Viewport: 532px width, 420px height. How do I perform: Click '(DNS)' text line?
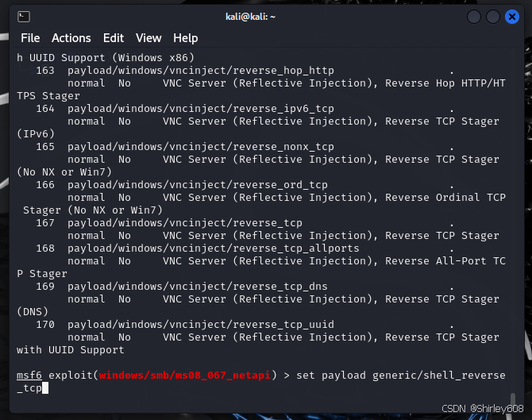(x=33, y=312)
